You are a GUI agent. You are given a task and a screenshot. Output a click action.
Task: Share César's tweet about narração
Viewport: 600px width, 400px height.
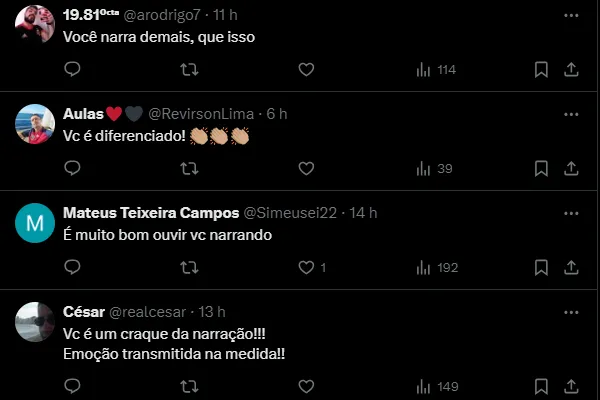point(571,386)
